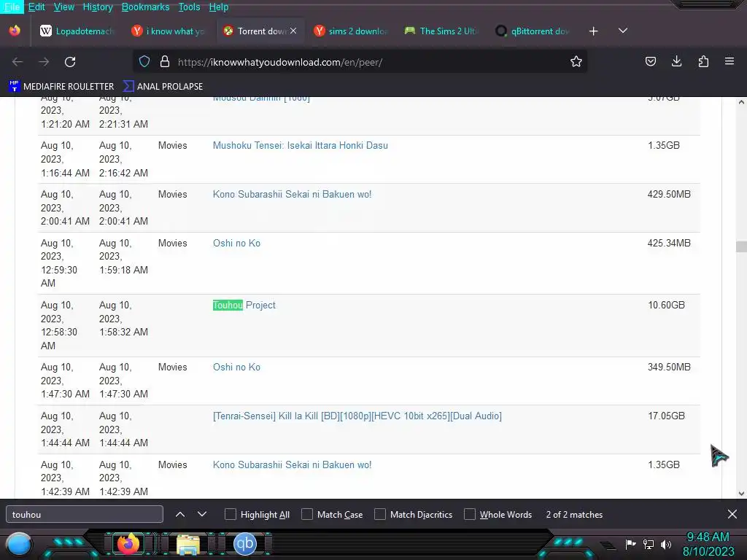747x560 pixels.
Task: Open the Firefox hamburger menu
Action: click(x=729, y=61)
